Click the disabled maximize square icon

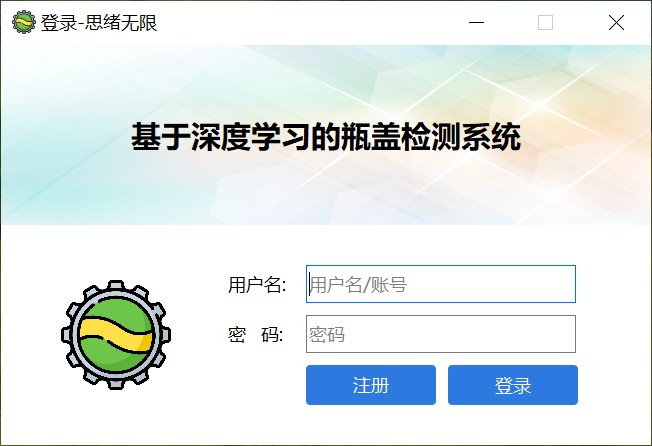[x=545, y=22]
